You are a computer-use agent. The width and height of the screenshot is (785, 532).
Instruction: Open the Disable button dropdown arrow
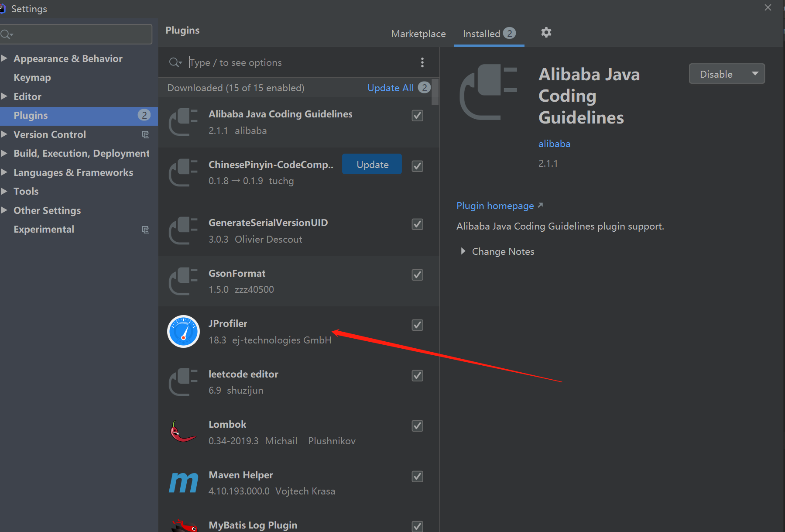pyautogui.click(x=755, y=74)
